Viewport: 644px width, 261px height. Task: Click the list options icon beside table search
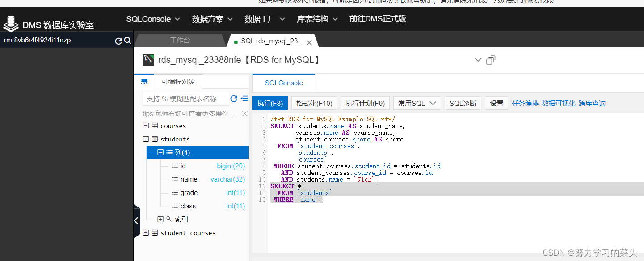click(244, 99)
